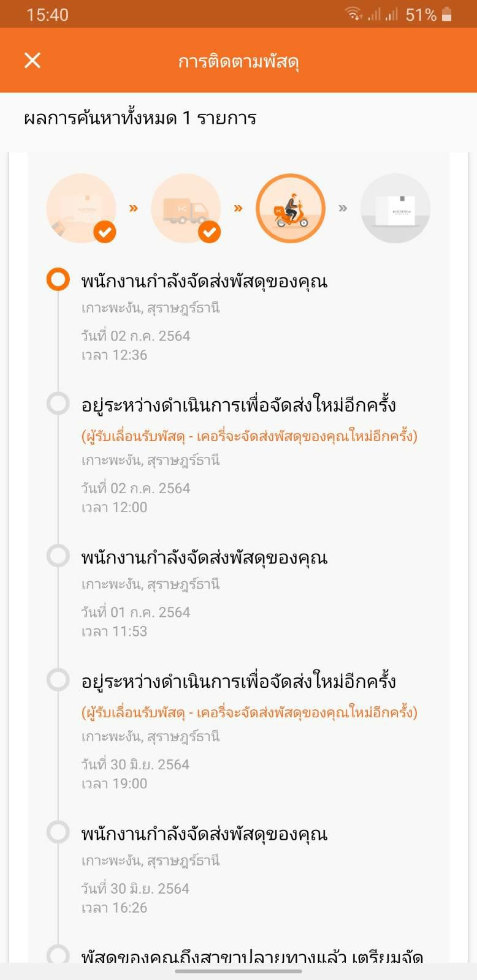The width and height of the screenshot is (477, 980).
Task: Tap the Wi-Fi signal status icon
Action: (x=354, y=14)
